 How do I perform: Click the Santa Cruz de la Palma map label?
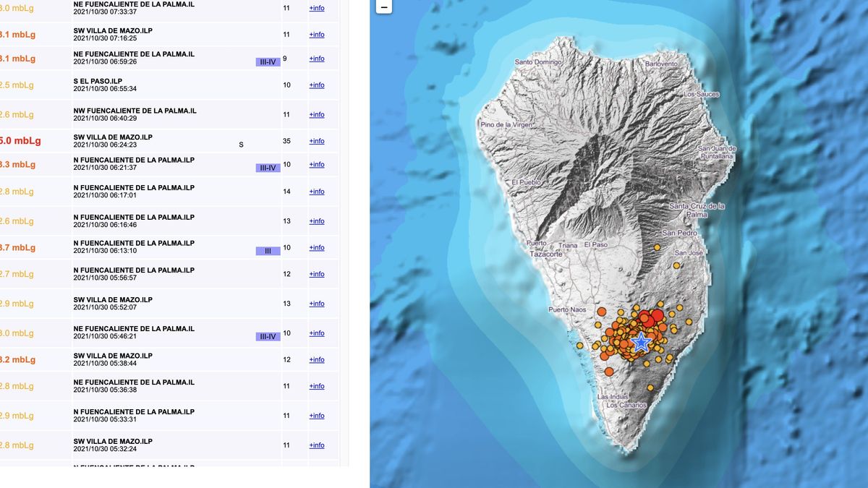tap(697, 210)
